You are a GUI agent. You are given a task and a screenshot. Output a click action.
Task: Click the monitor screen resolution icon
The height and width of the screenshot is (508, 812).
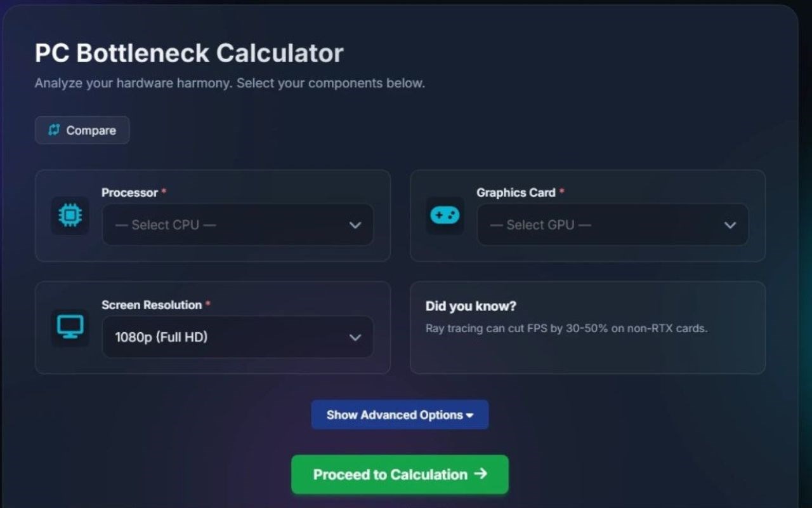coord(70,328)
